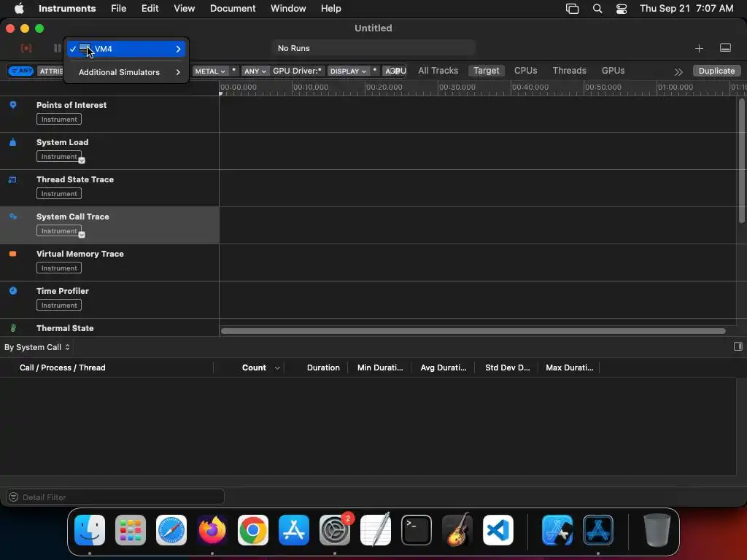Open Visual Studio Code from the Dock
Screen dimensions: 747x560
click(498, 530)
